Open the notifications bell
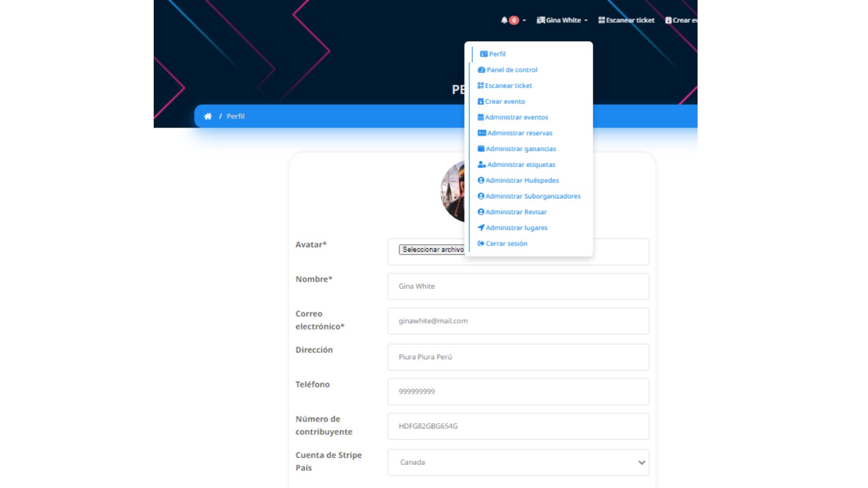The image size is (868, 488). [x=505, y=20]
